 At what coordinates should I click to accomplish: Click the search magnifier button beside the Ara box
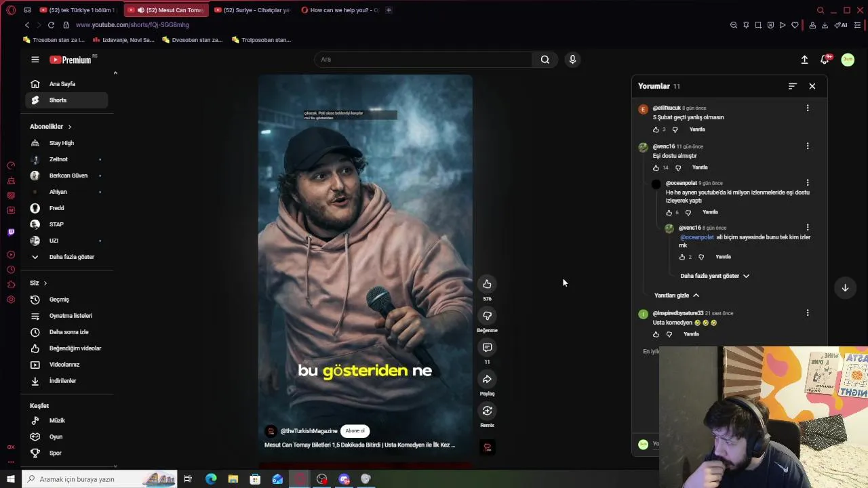click(545, 60)
